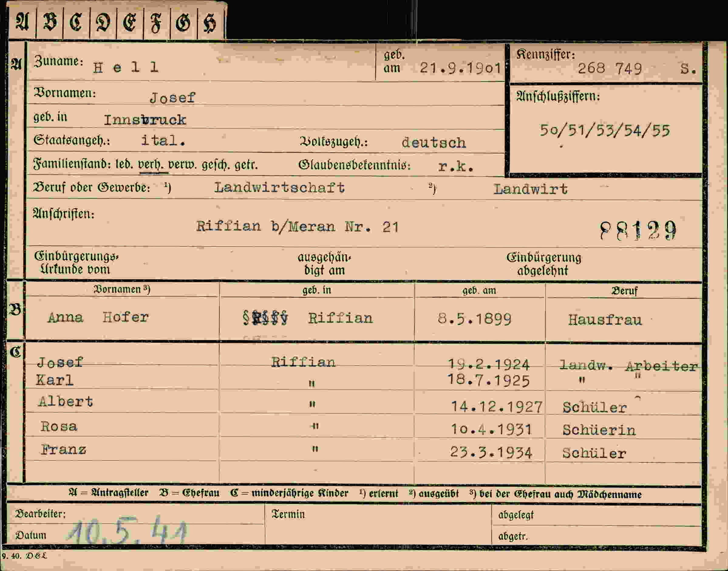Click learned trade 'Landwirtschaft'
The height and width of the screenshot is (571, 728).
coord(279,187)
